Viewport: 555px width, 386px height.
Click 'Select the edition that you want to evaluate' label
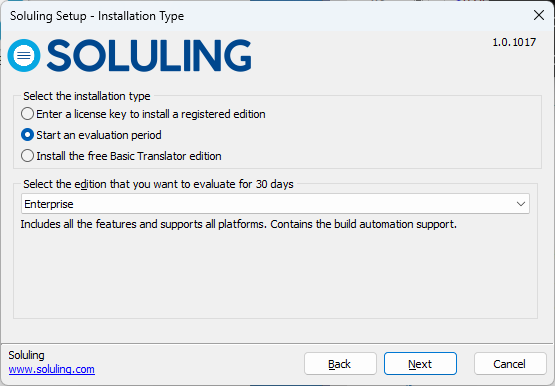point(158,184)
